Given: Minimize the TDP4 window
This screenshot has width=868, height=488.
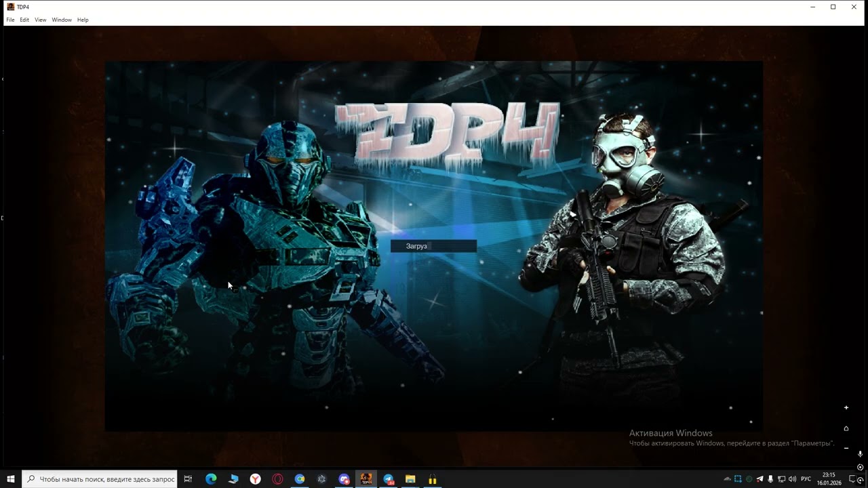Looking at the screenshot, I should 812,7.
